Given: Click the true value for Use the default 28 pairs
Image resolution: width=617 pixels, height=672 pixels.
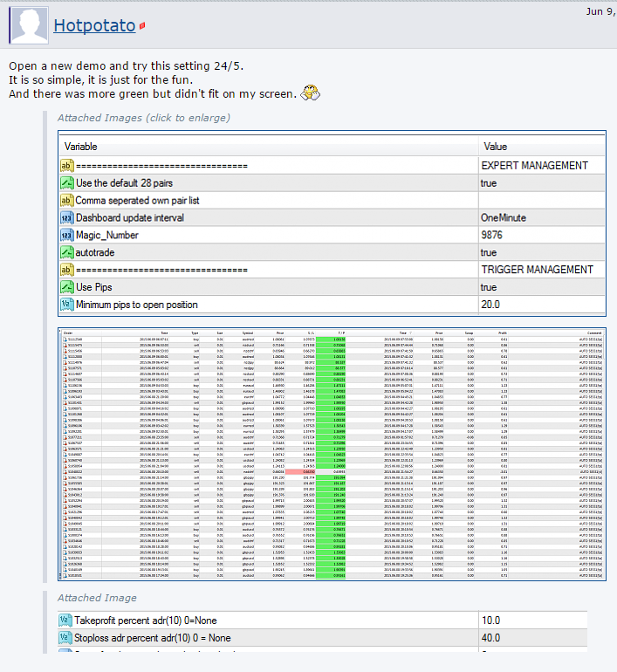Looking at the screenshot, I should [489, 183].
